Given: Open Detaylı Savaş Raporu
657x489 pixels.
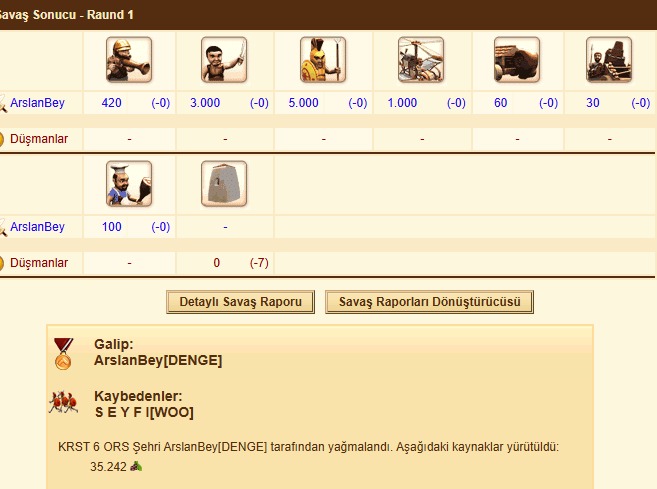Looking at the screenshot, I should click(241, 302).
